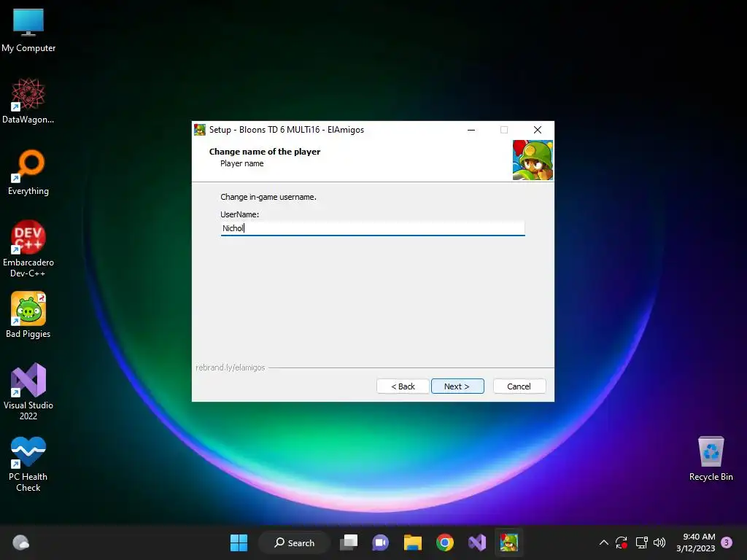Viewport: 747px width, 560px height.
Task: Open the network status tray icon
Action: click(x=641, y=542)
